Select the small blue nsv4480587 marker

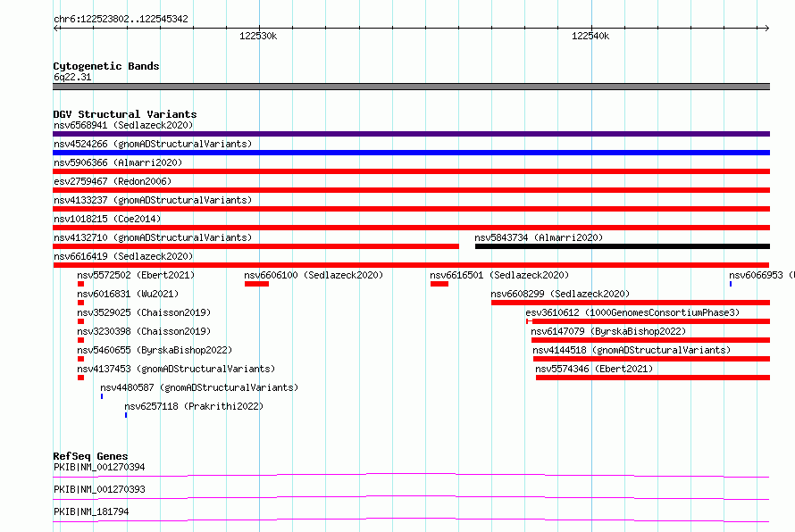pyautogui.click(x=102, y=396)
